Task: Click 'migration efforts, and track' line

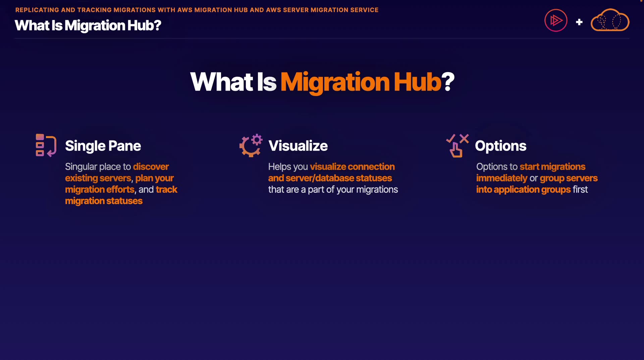Action: 121,189
